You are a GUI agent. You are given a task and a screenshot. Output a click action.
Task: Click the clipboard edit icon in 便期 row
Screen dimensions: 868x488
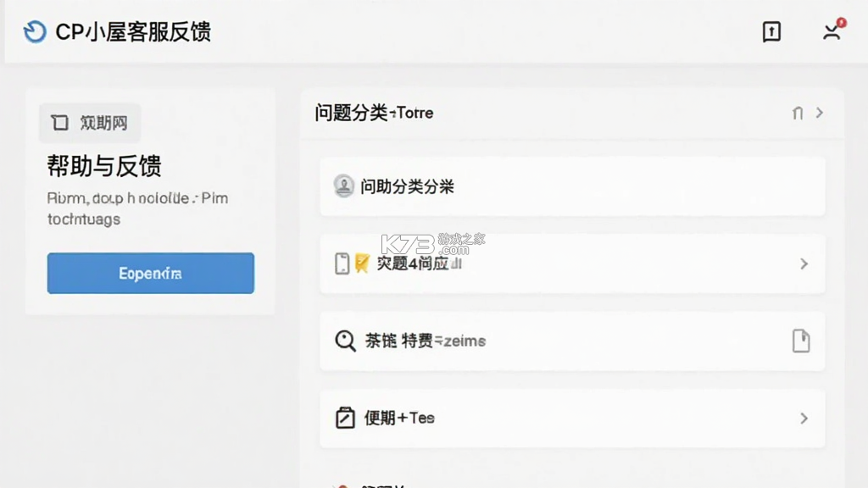pyautogui.click(x=345, y=418)
